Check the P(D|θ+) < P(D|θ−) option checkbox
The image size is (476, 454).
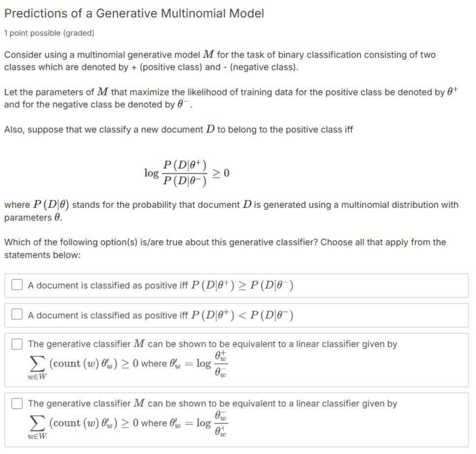(17, 314)
